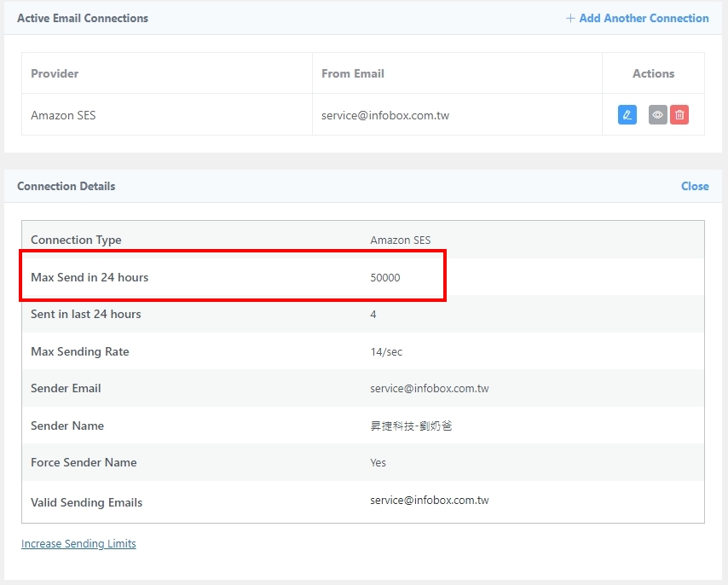The width and height of the screenshot is (728, 585).
Task: Add Another Connection
Action: (x=638, y=18)
